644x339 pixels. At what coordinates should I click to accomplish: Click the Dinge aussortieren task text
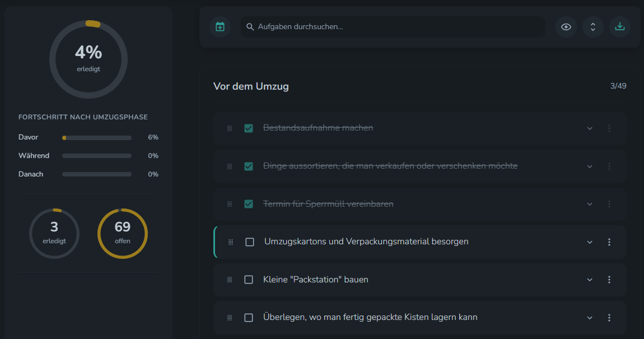(390, 166)
